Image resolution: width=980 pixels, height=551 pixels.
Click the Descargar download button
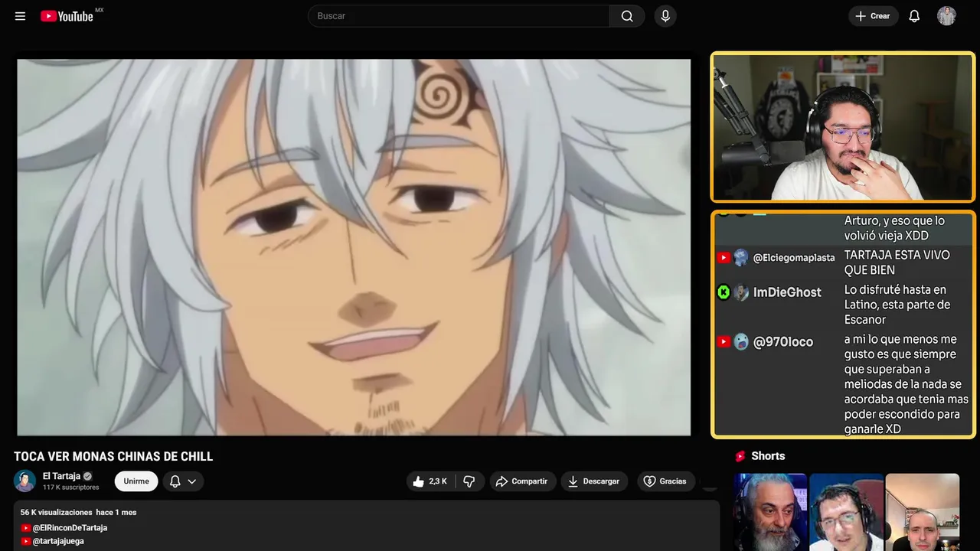[x=594, y=481]
